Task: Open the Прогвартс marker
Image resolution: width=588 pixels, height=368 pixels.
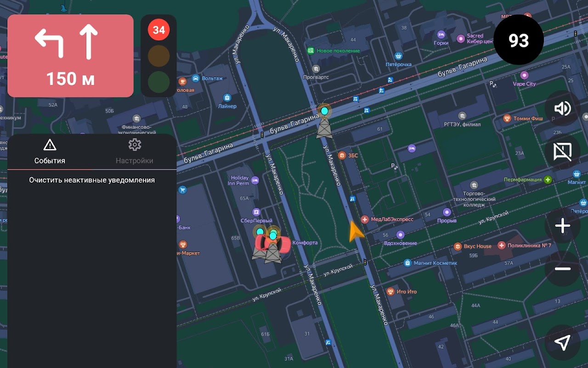Action: pos(316,69)
